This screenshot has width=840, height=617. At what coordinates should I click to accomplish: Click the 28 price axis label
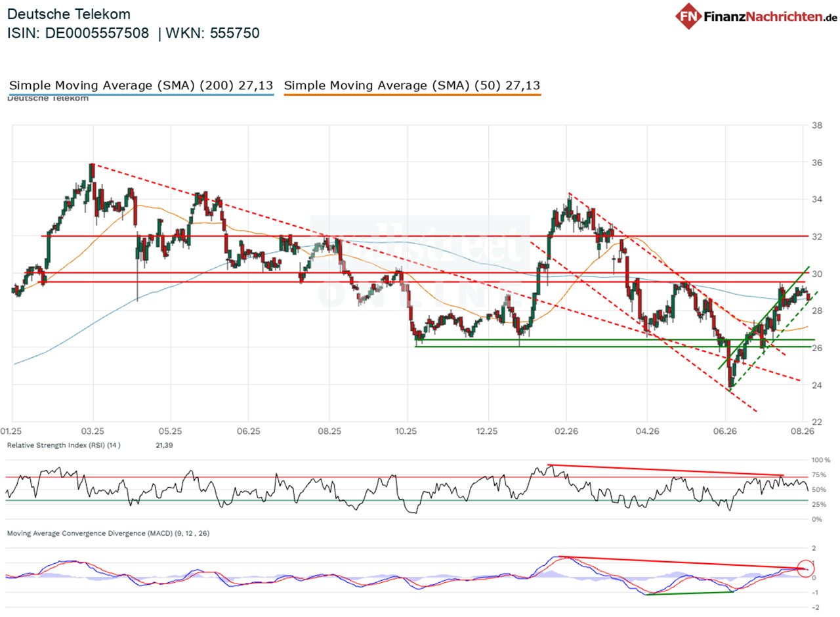817,310
